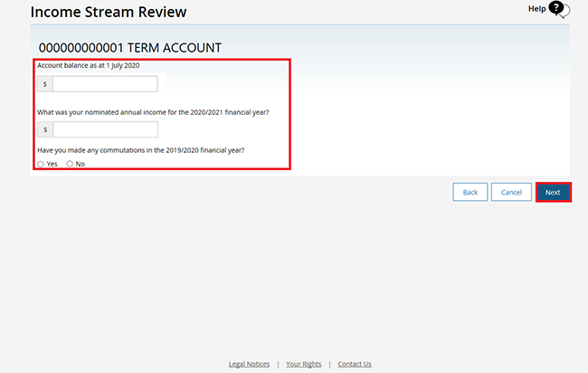588x373 pixels.
Task: Open the Legal Notices link
Action: pyautogui.click(x=249, y=364)
